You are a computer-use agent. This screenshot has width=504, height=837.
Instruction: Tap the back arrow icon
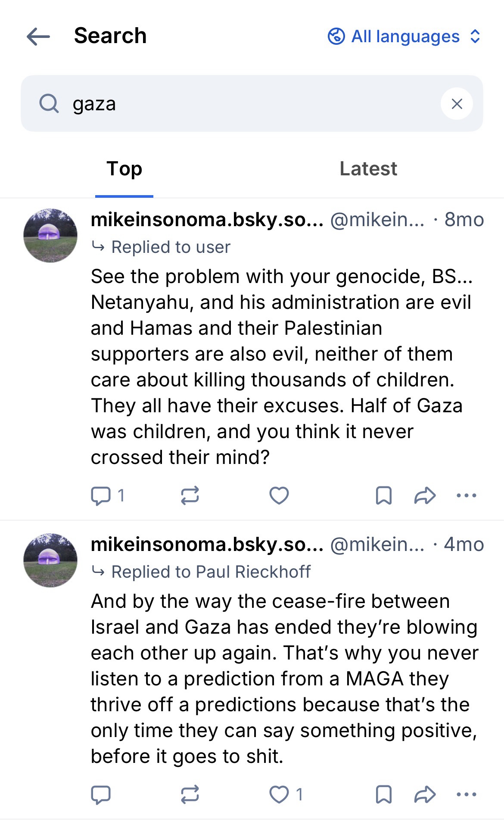click(x=38, y=37)
